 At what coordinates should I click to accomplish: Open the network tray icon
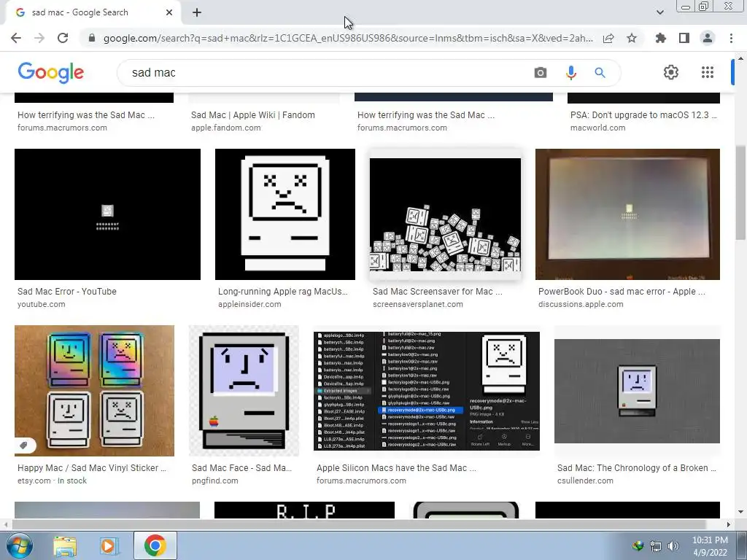(x=656, y=545)
